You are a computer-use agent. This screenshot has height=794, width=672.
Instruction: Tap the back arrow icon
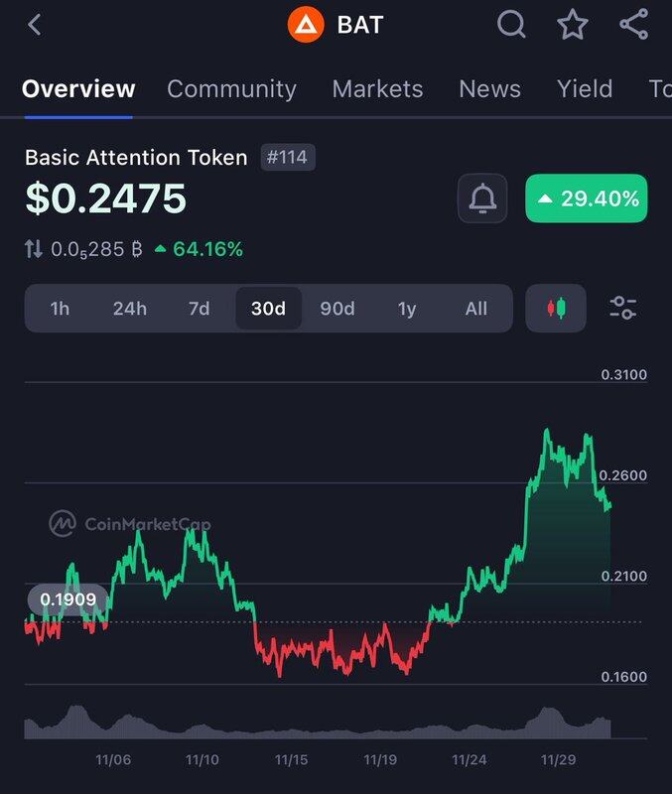click(35, 25)
